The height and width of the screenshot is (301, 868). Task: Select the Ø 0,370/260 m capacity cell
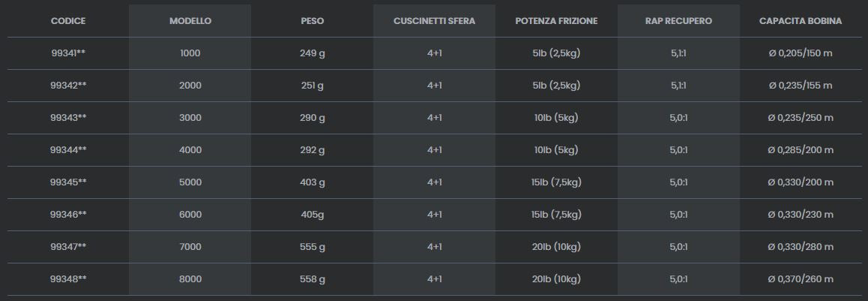801,279
